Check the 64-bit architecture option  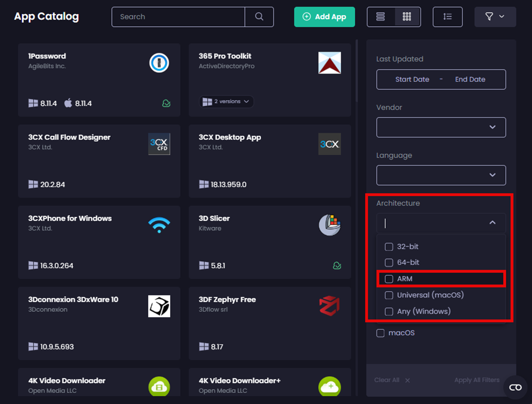coord(389,262)
